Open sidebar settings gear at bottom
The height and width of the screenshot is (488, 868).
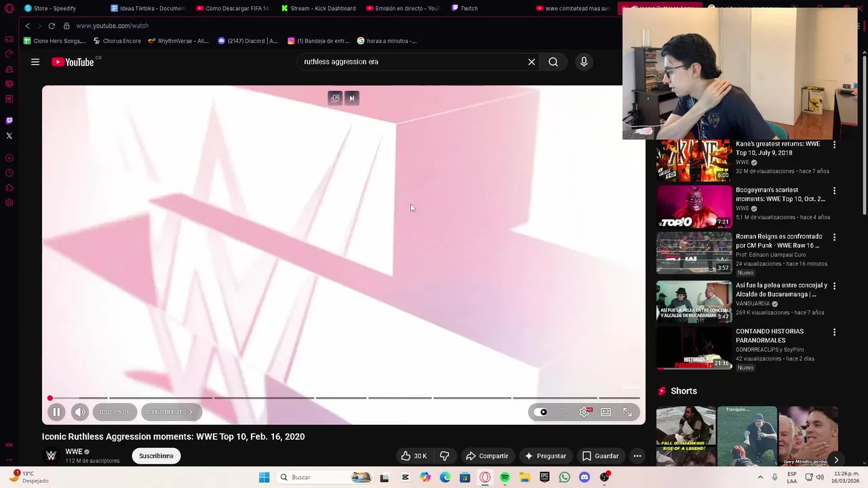[9, 203]
